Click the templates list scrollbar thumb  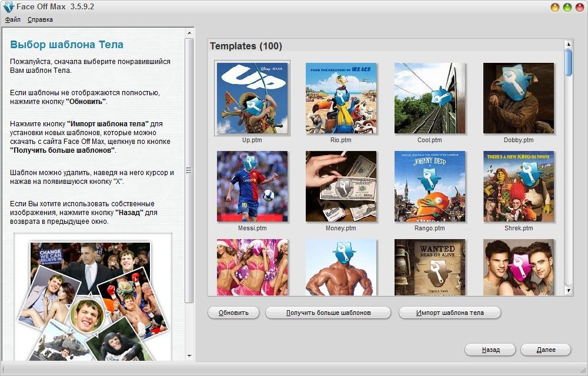(x=569, y=62)
